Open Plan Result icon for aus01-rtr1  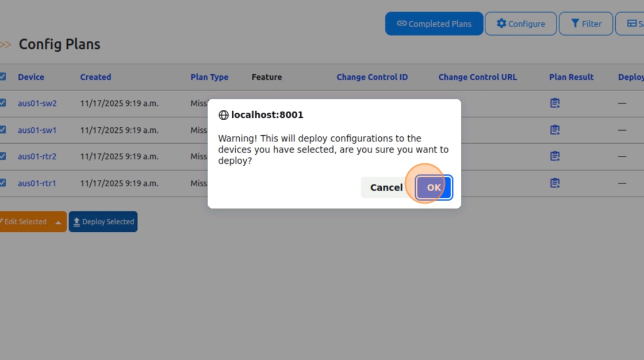tap(555, 183)
